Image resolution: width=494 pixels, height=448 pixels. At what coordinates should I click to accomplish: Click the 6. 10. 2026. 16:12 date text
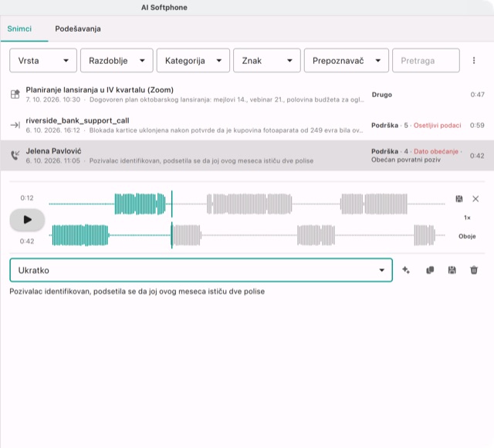(x=53, y=130)
